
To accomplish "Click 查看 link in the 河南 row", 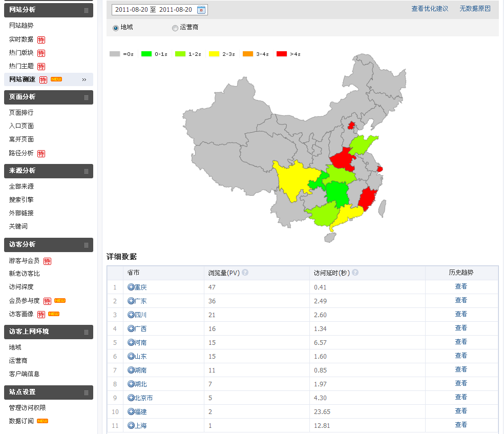I will tap(461, 342).
